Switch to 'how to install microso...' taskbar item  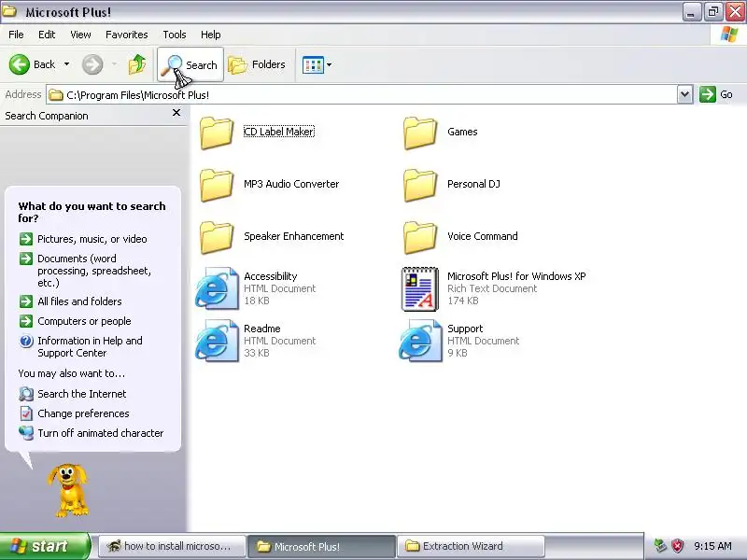click(x=172, y=546)
